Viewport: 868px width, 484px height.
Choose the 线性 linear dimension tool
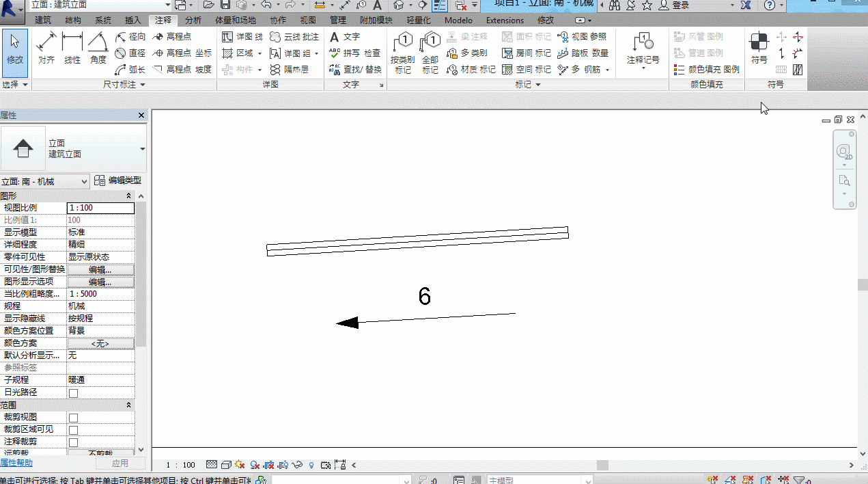(72, 49)
